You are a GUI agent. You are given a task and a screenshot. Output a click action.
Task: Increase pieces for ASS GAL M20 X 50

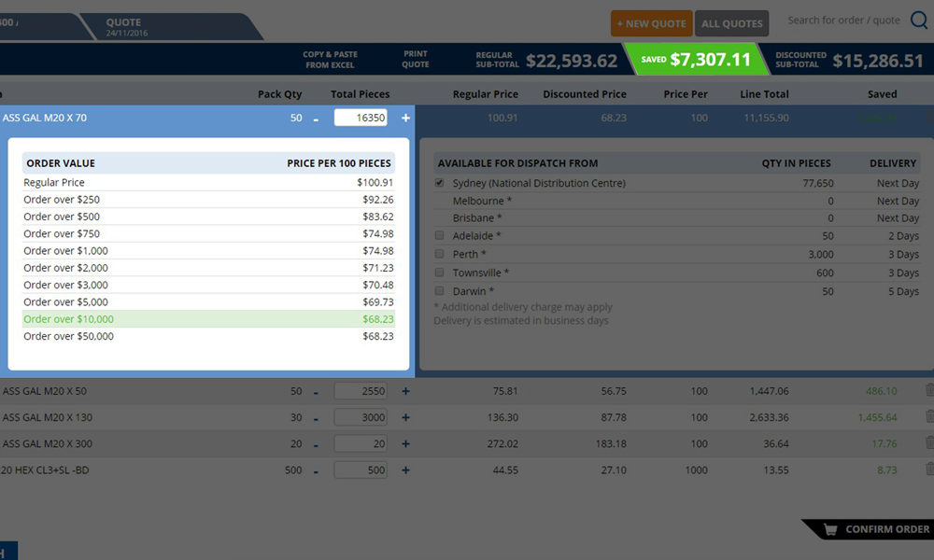405,391
